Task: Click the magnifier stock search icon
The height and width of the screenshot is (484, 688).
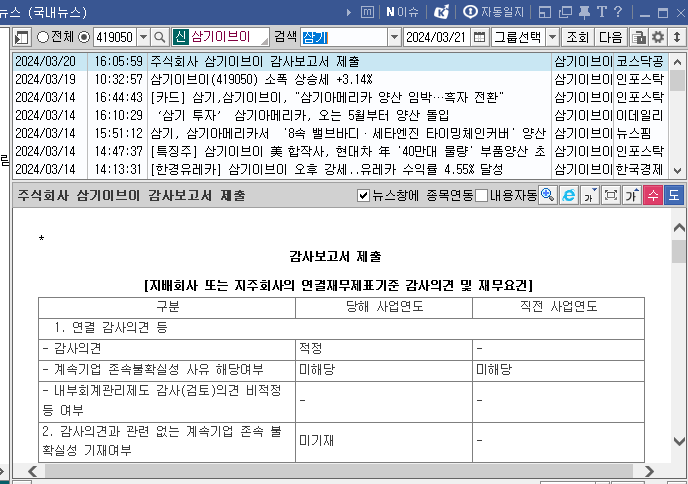Action: 160,37
